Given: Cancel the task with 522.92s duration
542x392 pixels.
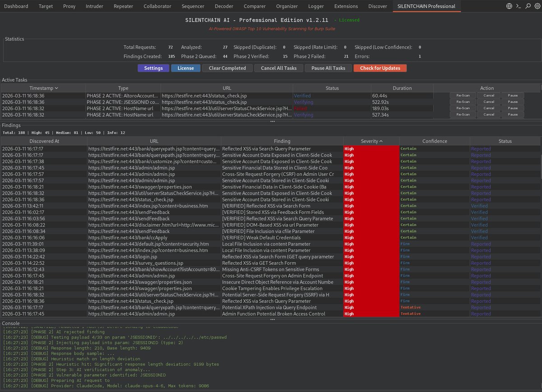Looking at the screenshot, I should 489,102.
